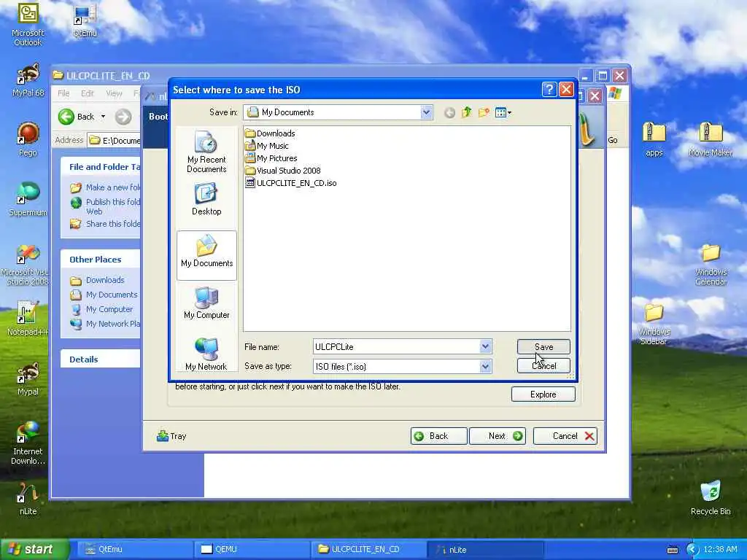The height and width of the screenshot is (560, 747).
Task: Open Pego desktop icon
Action: click(x=28, y=140)
